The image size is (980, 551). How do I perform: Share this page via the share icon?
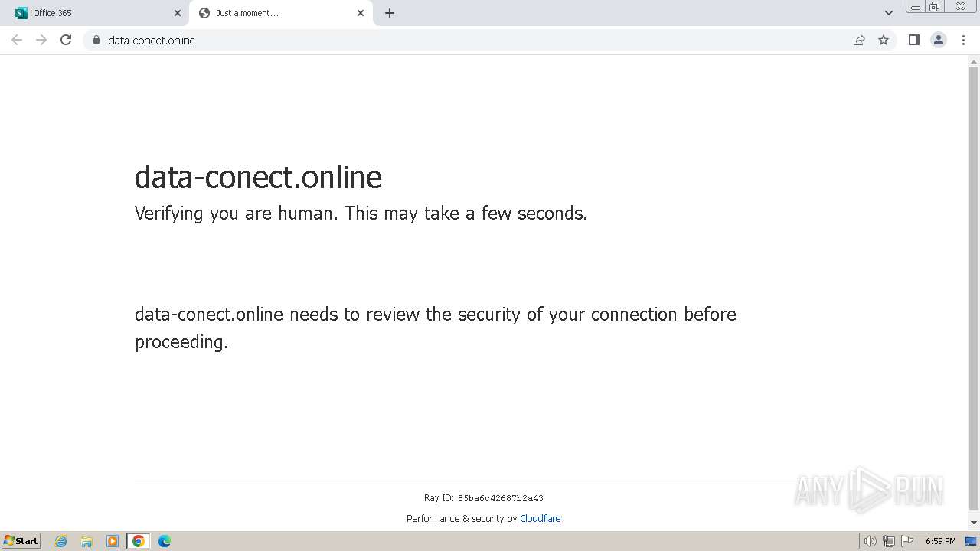click(x=859, y=40)
